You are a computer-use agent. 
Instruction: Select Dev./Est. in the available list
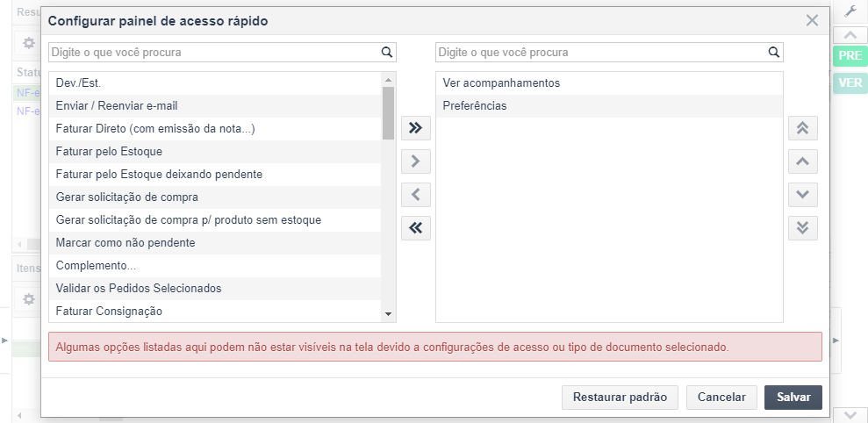tap(215, 83)
